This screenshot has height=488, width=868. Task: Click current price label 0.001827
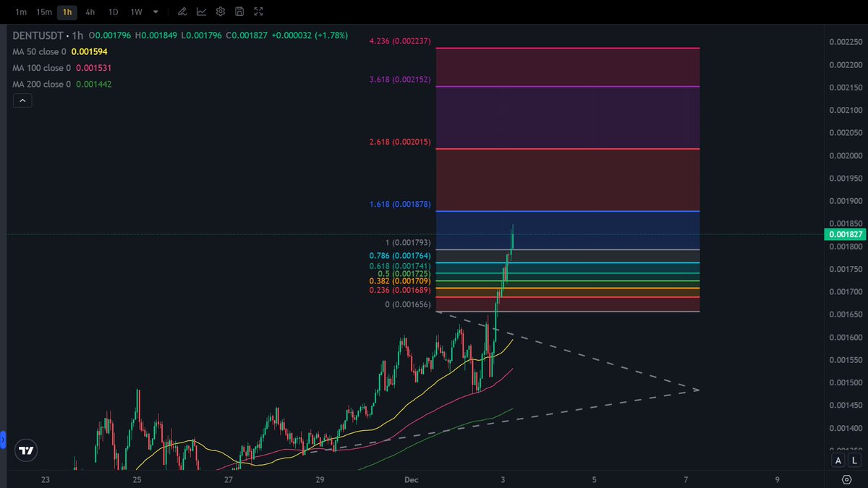[845, 234]
